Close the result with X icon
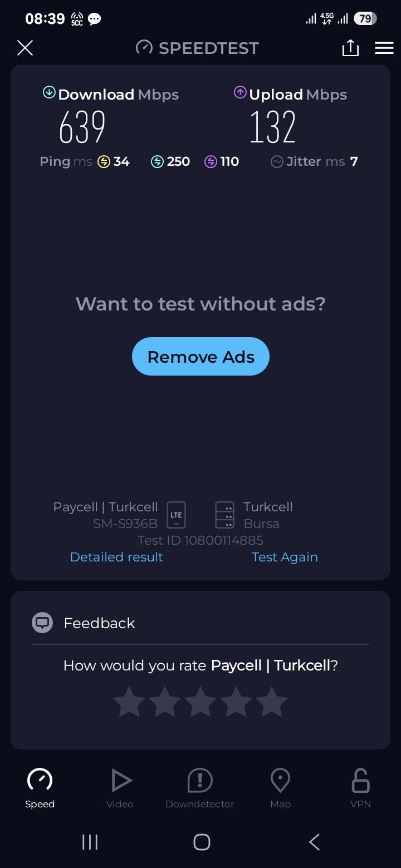 click(x=25, y=48)
